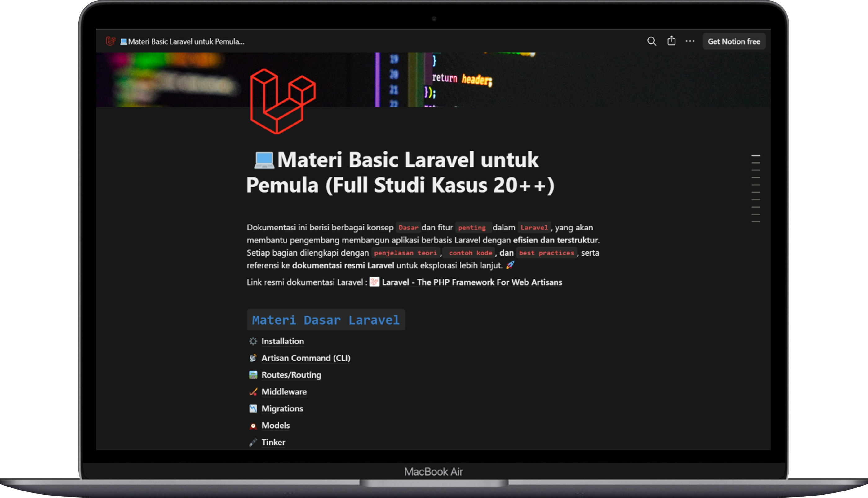The image size is (868, 498).
Task: Open the Migrations subpage
Action: 282,408
